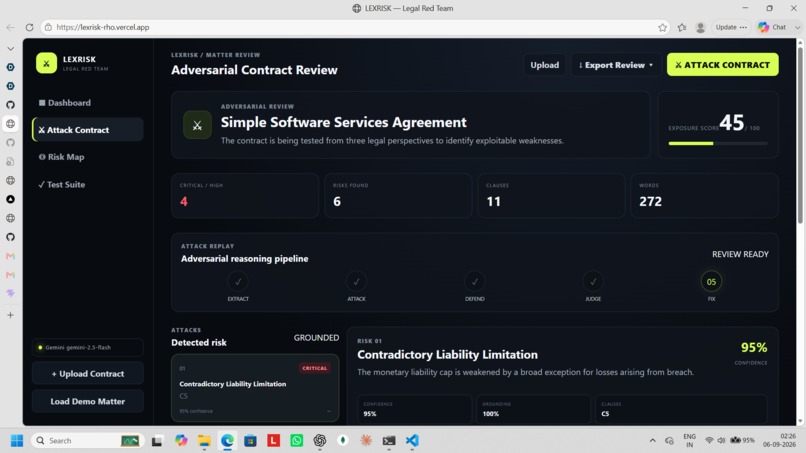Click the Upload button in the header

click(544, 65)
